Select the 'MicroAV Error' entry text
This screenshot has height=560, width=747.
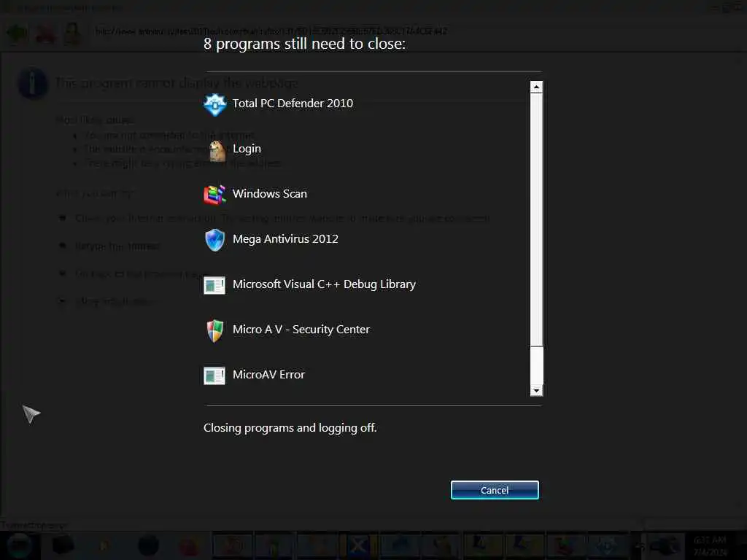coord(268,375)
